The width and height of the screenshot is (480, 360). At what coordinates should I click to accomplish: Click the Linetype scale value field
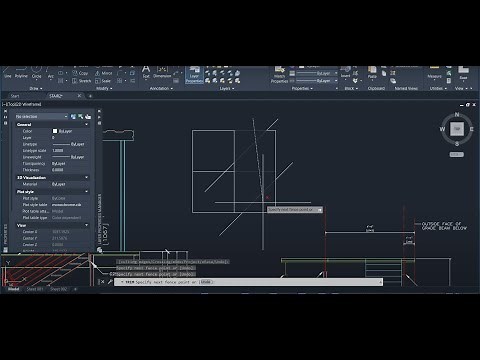pos(70,150)
